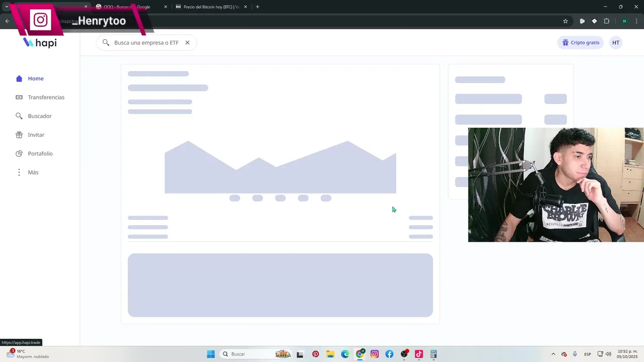The image size is (644, 362).
Task: Open TikTok from the taskbar
Action: pos(419,354)
